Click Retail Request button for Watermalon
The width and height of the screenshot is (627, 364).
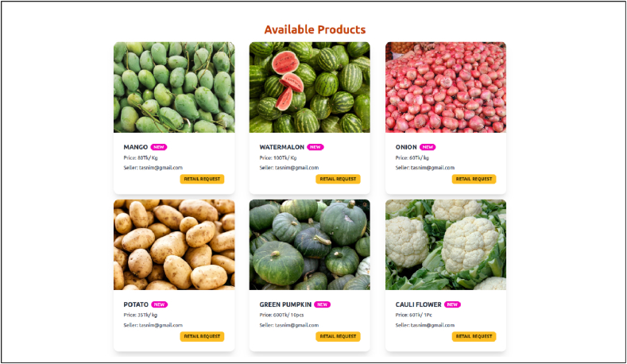[x=338, y=179]
